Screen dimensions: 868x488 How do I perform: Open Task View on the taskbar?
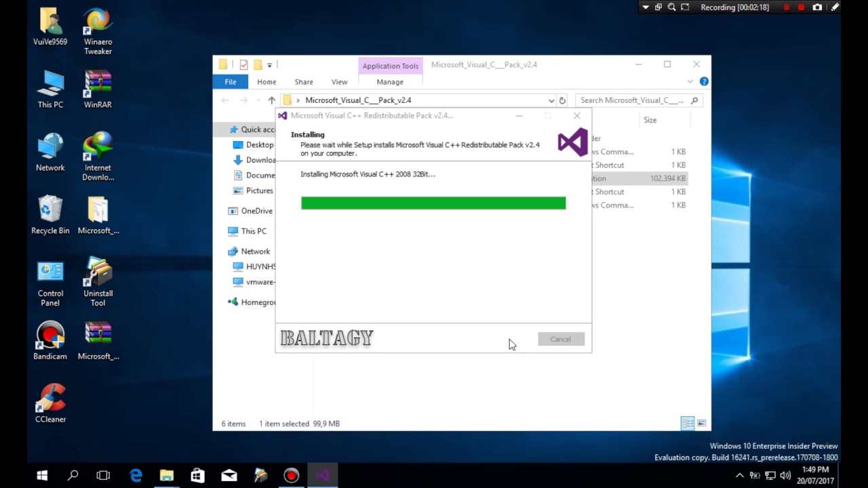tap(103, 476)
